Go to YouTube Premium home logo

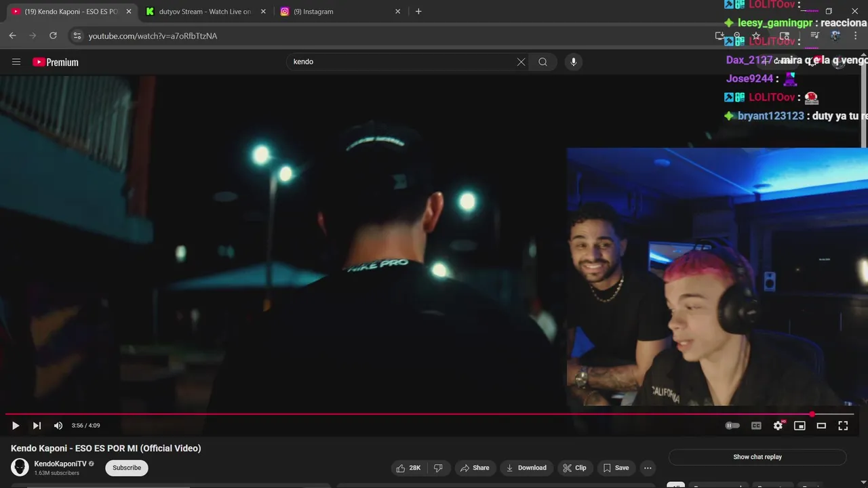tap(56, 62)
